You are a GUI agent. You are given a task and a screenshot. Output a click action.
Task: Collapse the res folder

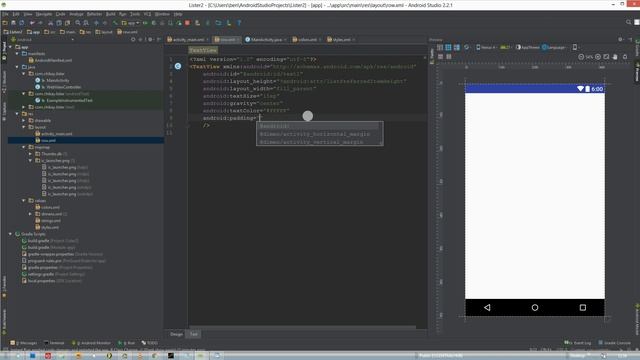click(x=17, y=114)
